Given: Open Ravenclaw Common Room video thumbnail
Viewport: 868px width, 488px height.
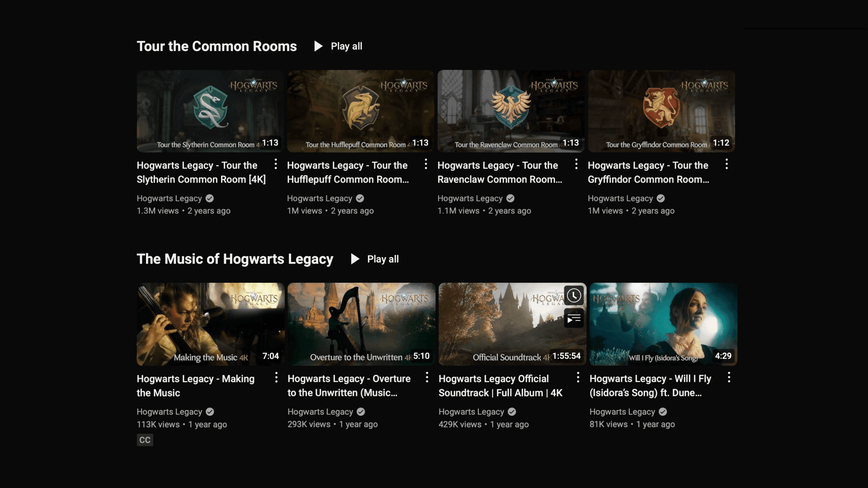Looking at the screenshot, I should [x=511, y=111].
